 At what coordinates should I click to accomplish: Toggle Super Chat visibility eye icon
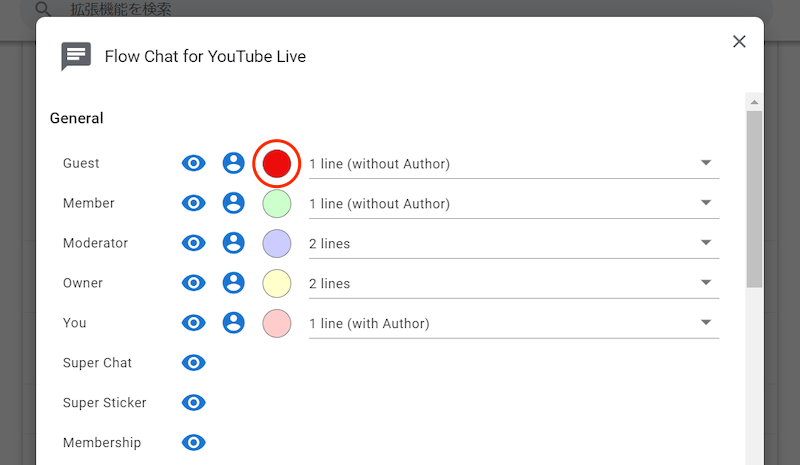[194, 363]
